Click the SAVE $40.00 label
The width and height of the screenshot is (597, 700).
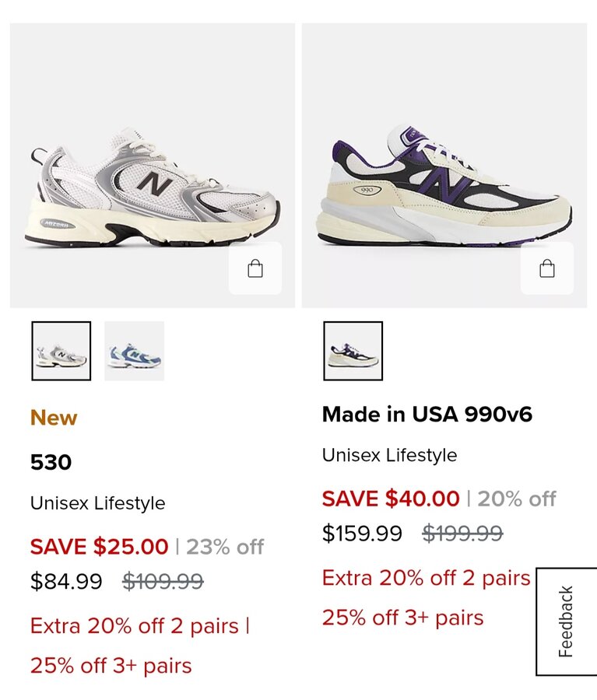coord(391,499)
